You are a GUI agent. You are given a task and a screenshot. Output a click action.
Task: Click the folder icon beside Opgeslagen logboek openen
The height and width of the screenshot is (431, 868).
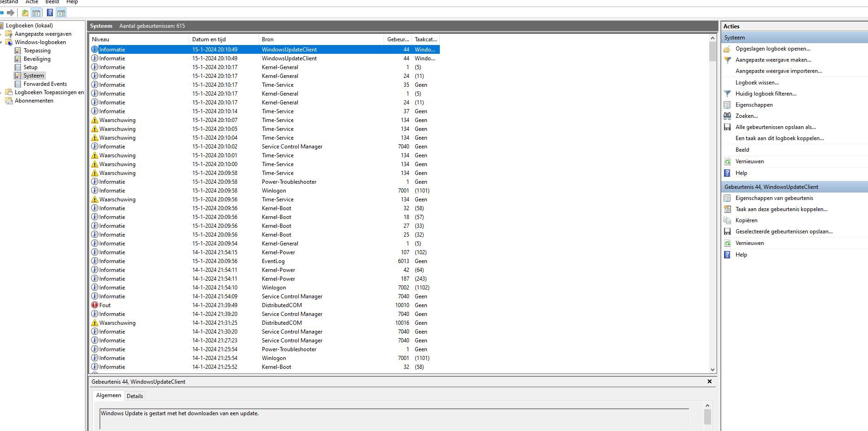(727, 49)
